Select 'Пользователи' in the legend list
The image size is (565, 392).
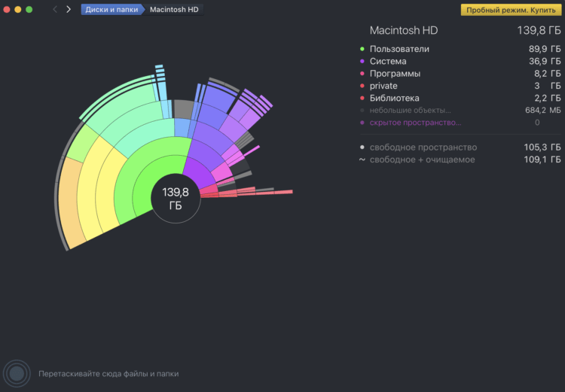[460, 49]
